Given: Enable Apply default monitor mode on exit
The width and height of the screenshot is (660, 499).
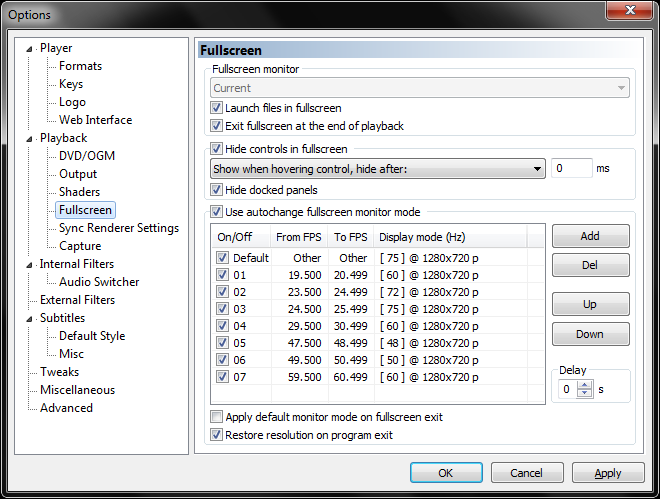Looking at the screenshot, I should [x=216, y=417].
